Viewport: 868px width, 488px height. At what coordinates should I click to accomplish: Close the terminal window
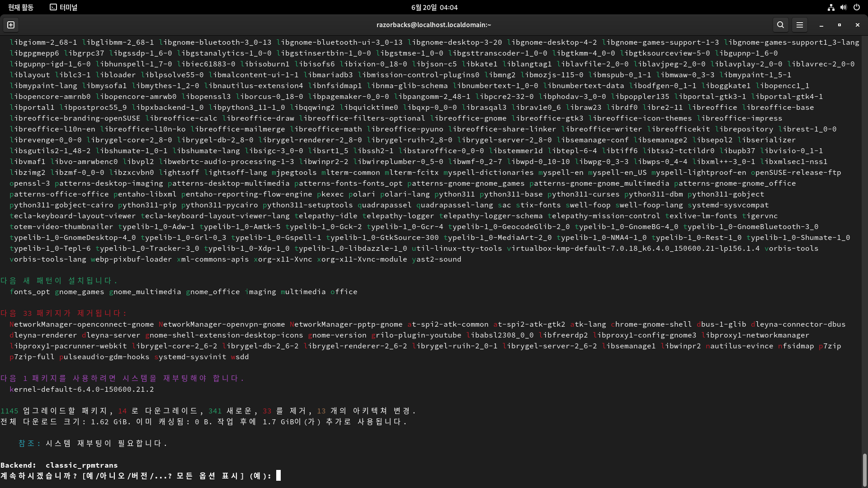coord(858,25)
